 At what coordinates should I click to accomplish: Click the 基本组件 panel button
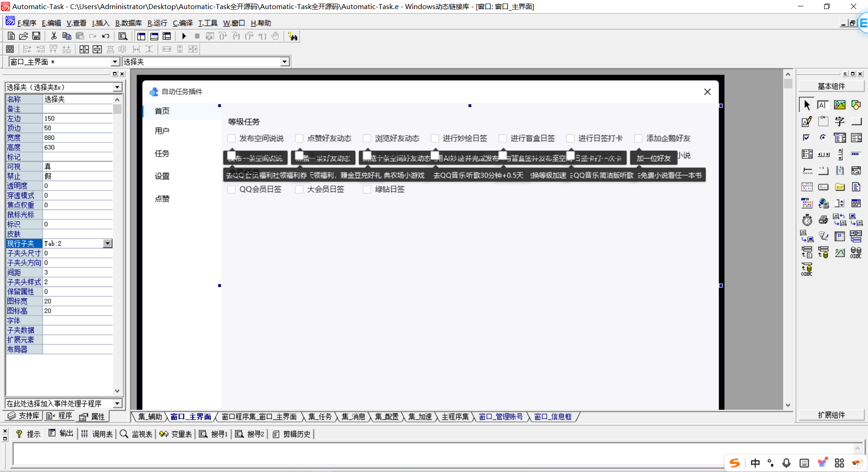[831, 86]
